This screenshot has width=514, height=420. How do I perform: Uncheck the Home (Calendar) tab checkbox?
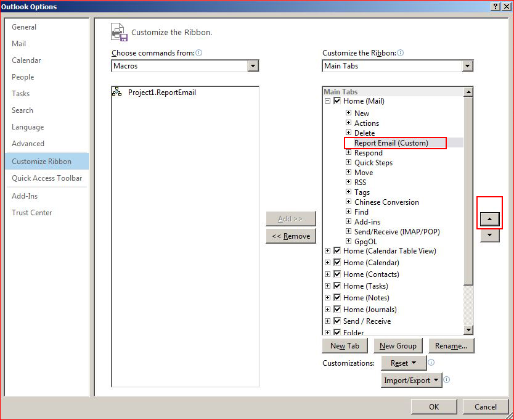pos(337,263)
